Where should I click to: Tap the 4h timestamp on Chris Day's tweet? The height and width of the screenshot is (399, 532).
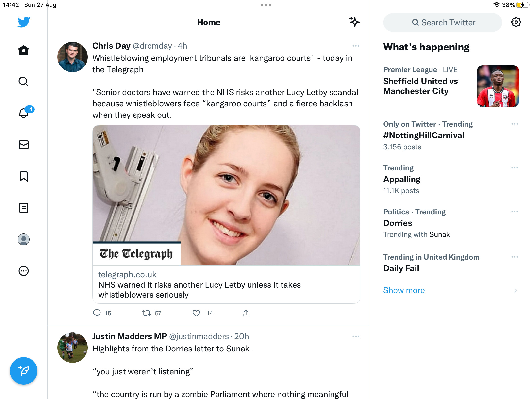pos(183,46)
